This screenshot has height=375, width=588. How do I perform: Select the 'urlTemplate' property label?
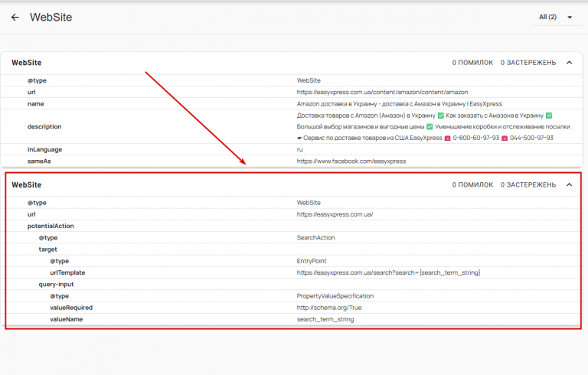coord(67,272)
